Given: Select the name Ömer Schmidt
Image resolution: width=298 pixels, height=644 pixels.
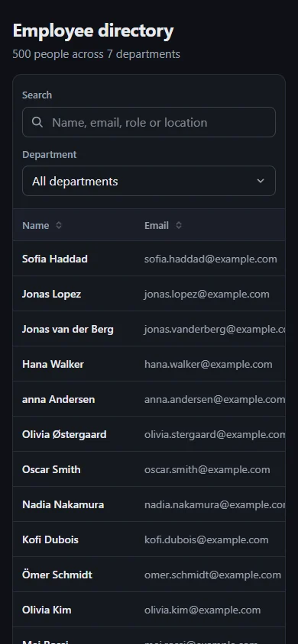Looking at the screenshot, I should (x=57, y=575).
